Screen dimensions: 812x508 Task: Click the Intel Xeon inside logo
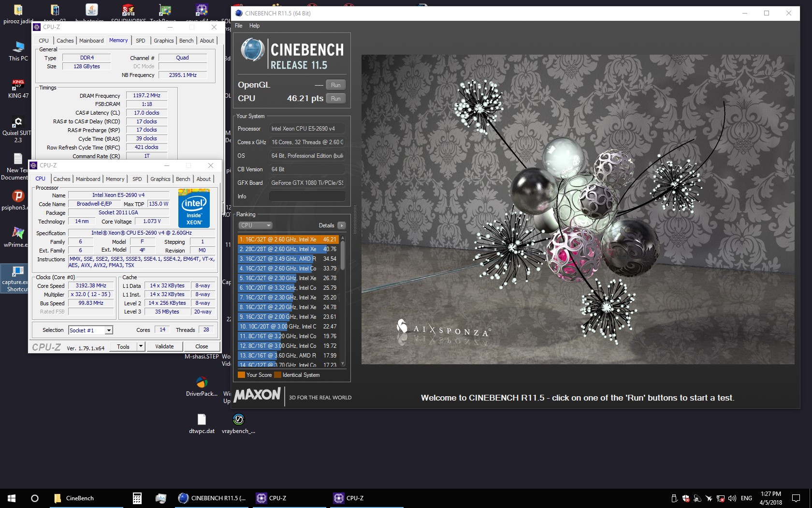pyautogui.click(x=194, y=208)
